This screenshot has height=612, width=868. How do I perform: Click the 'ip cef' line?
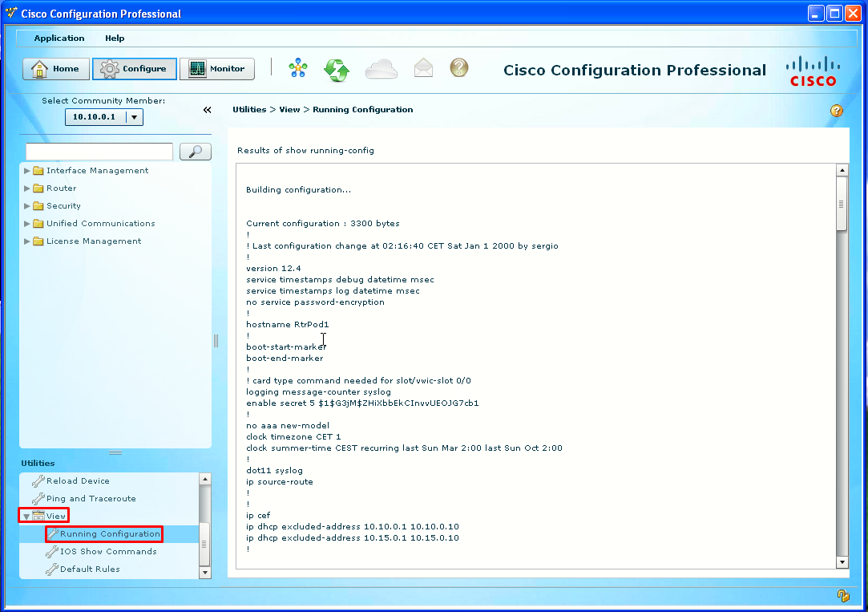click(259, 516)
